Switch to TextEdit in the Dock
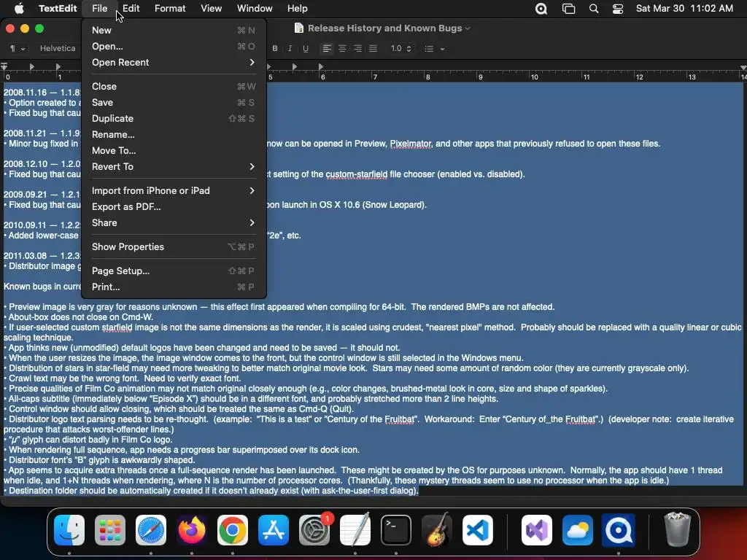 click(x=355, y=530)
